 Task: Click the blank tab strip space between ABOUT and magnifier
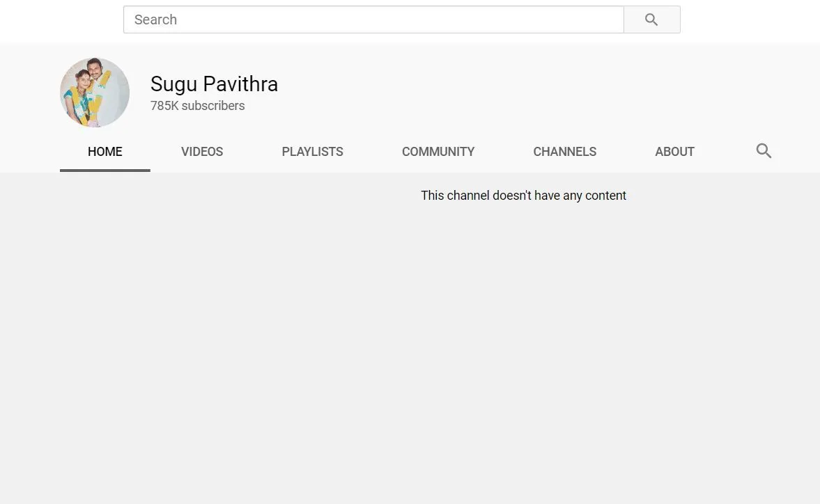725,152
